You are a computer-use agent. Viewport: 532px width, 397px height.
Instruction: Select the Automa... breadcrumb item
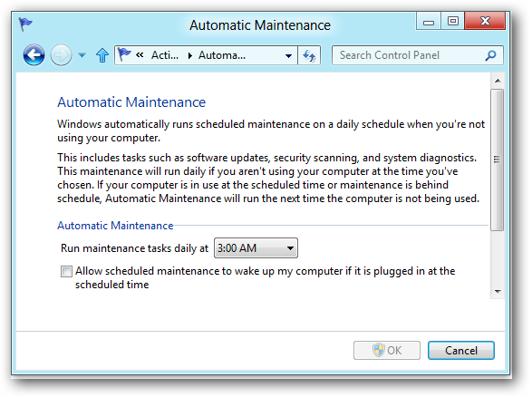222,55
